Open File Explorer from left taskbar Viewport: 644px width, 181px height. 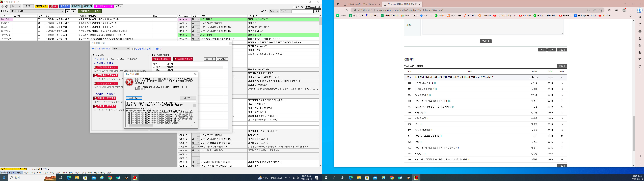click(77, 178)
